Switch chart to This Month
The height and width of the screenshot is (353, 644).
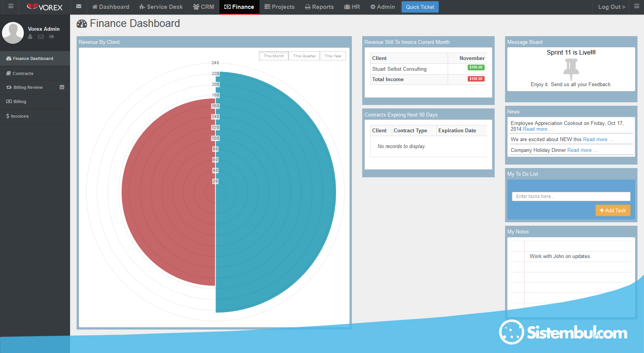pyautogui.click(x=274, y=56)
